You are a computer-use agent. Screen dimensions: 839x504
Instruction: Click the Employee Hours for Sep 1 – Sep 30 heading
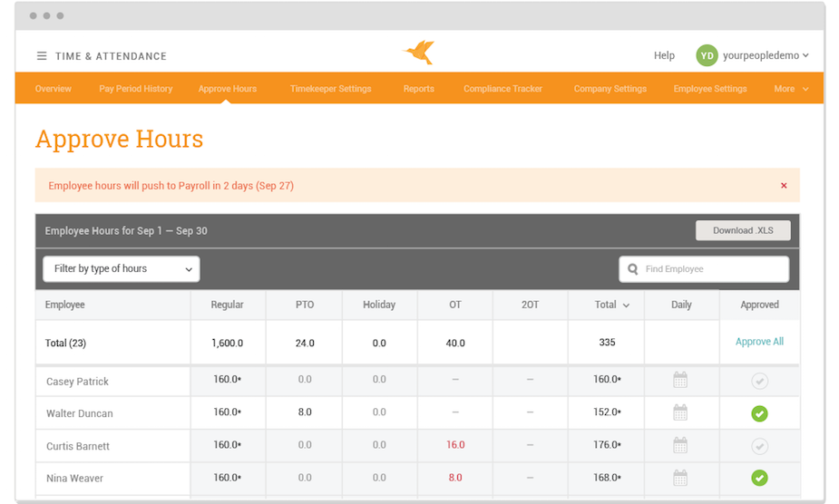126,230
